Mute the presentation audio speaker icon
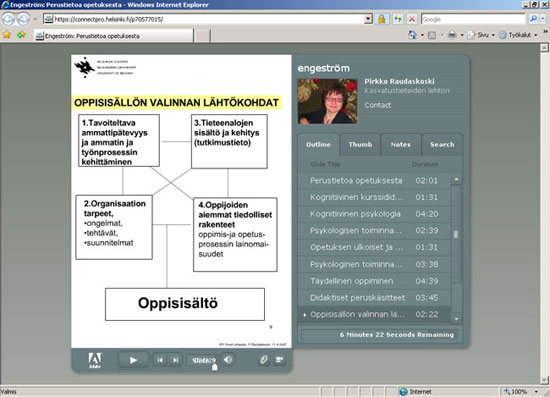The width and height of the screenshot is (550, 397). click(x=228, y=359)
